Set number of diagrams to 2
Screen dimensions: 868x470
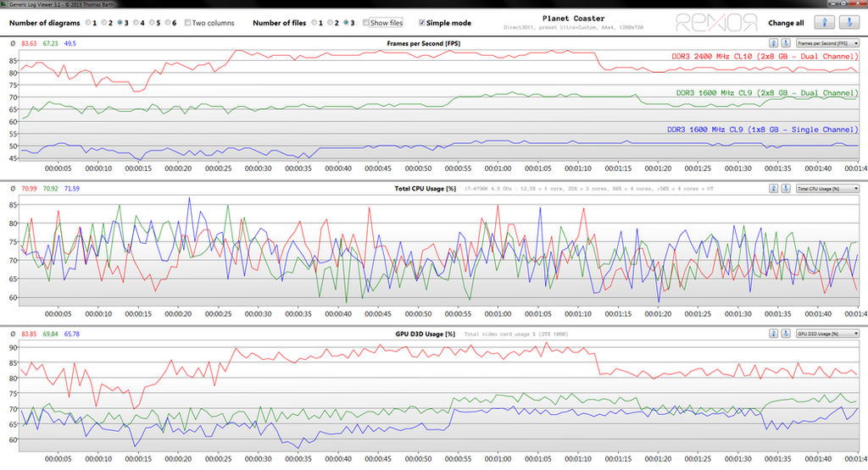pos(104,23)
